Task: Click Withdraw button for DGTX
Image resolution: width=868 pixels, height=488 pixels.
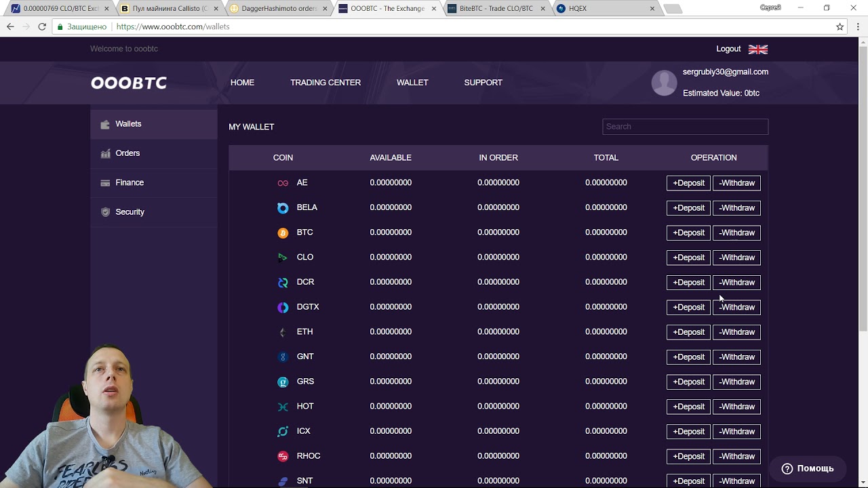Action: (736, 307)
